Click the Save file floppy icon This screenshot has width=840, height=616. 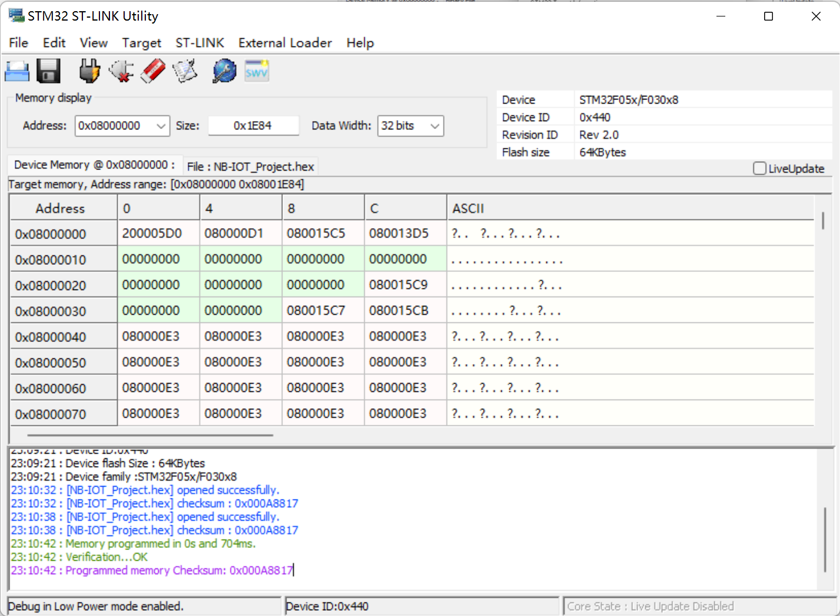48,72
